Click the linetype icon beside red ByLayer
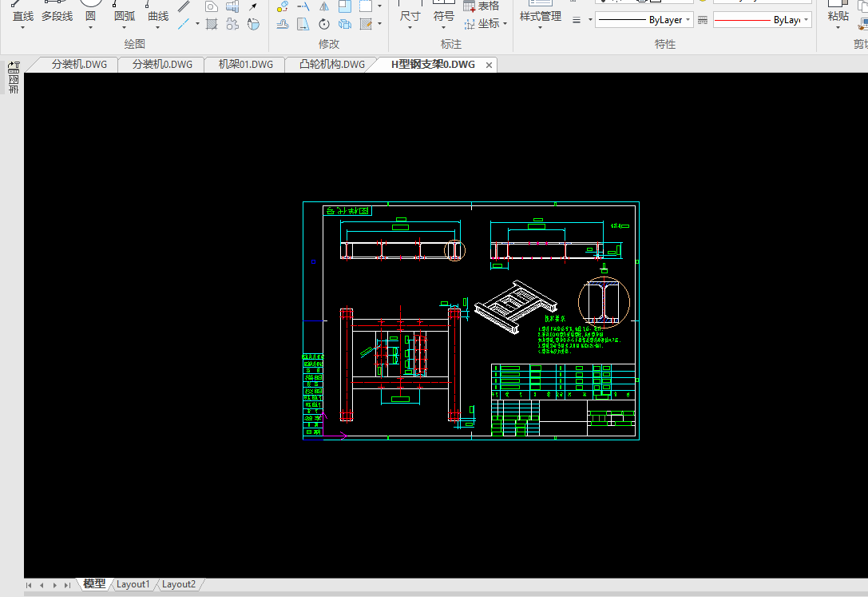Screen dimensions: 868x597 [703, 20]
